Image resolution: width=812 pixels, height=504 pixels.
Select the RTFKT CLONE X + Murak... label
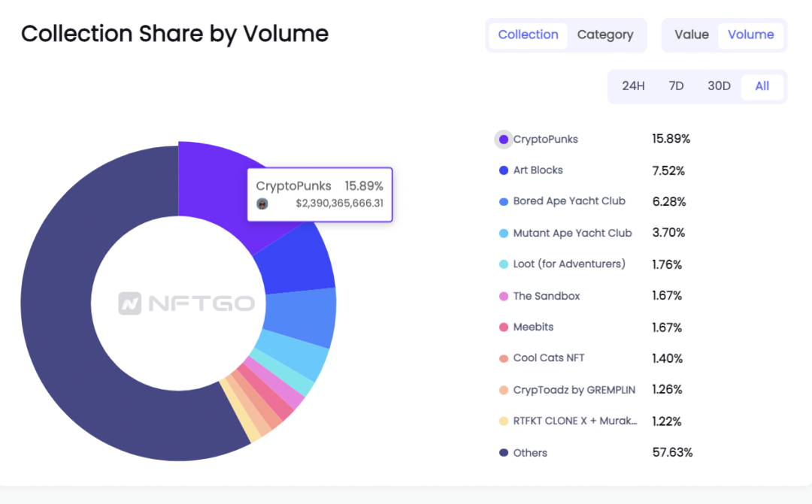[x=575, y=421]
